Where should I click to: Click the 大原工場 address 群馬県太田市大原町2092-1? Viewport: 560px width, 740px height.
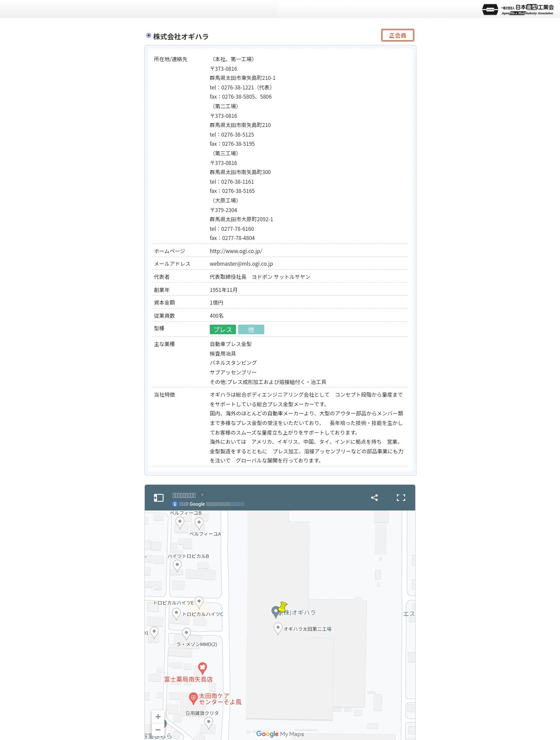(241, 219)
